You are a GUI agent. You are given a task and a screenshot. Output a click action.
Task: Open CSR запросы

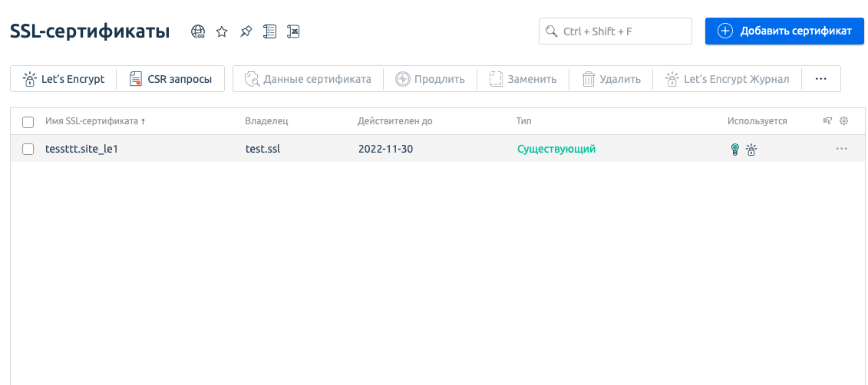click(170, 79)
